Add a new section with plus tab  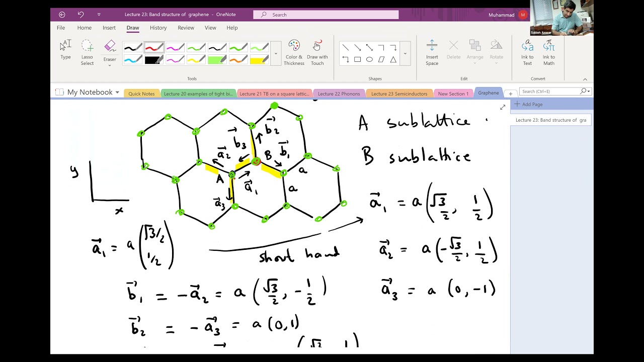(510, 94)
